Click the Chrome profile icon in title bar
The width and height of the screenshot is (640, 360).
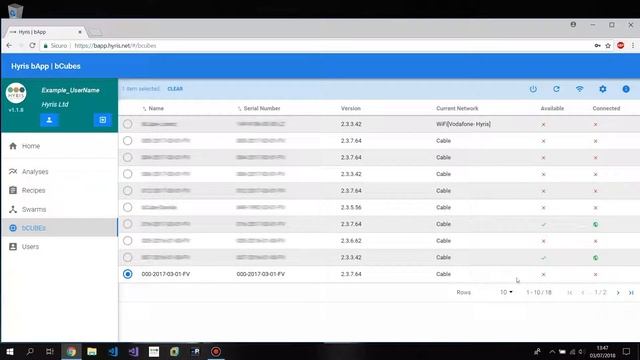click(573, 24)
